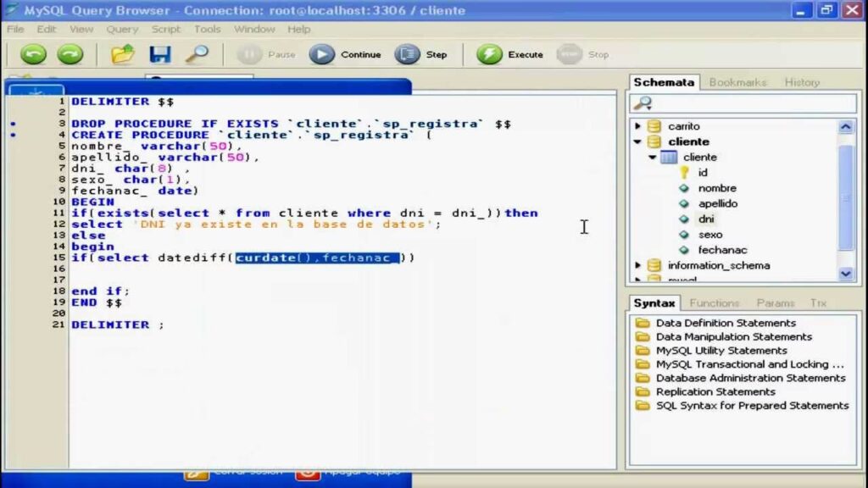
Task: Click the Continue debug button
Action: (x=345, y=55)
